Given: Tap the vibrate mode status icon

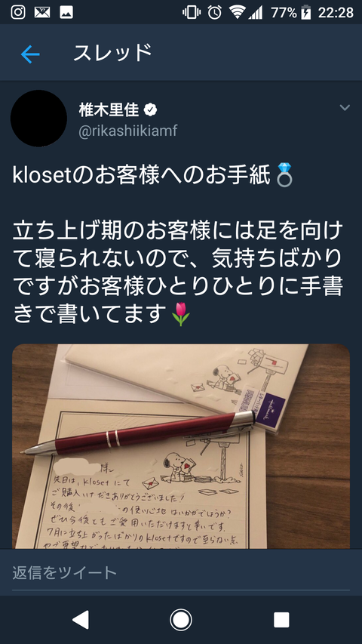Looking at the screenshot, I should tap(192, 12).
